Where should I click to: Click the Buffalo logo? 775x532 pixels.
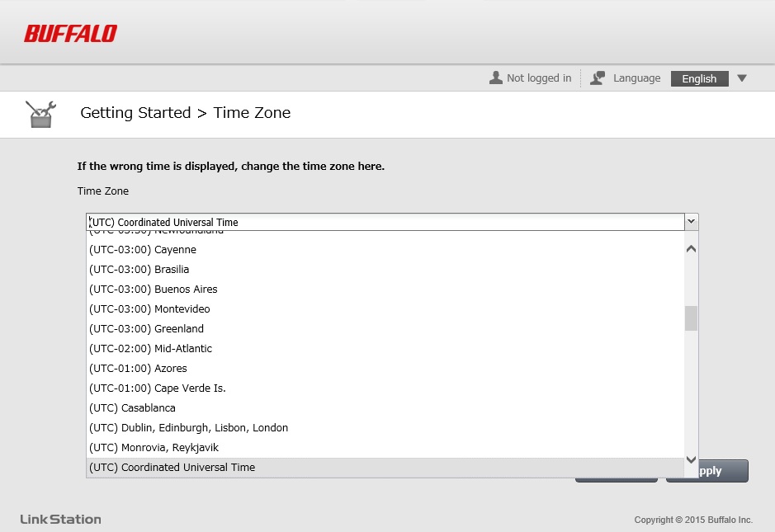click(70, 33)
